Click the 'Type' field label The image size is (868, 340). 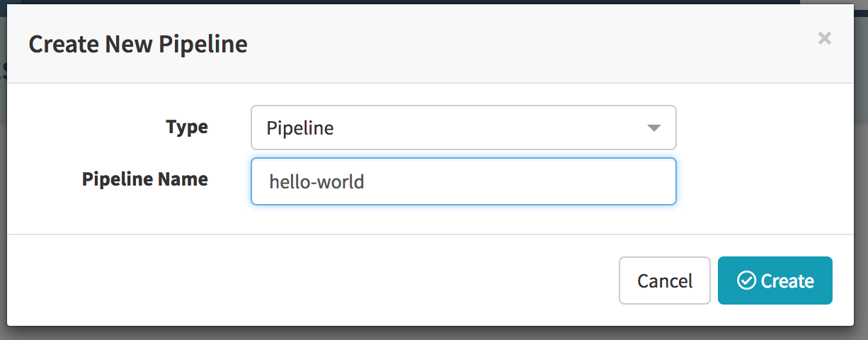[x=187, y=127]
